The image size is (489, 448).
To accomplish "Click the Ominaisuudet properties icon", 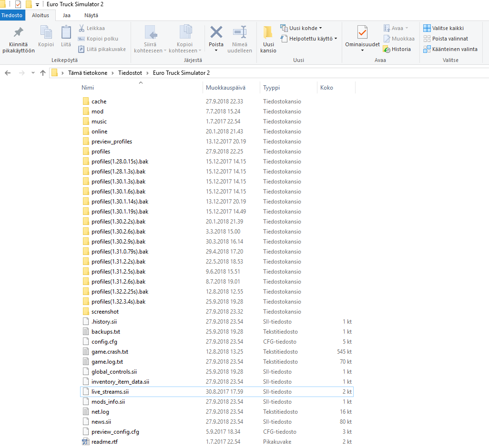I will click(362, 32).
